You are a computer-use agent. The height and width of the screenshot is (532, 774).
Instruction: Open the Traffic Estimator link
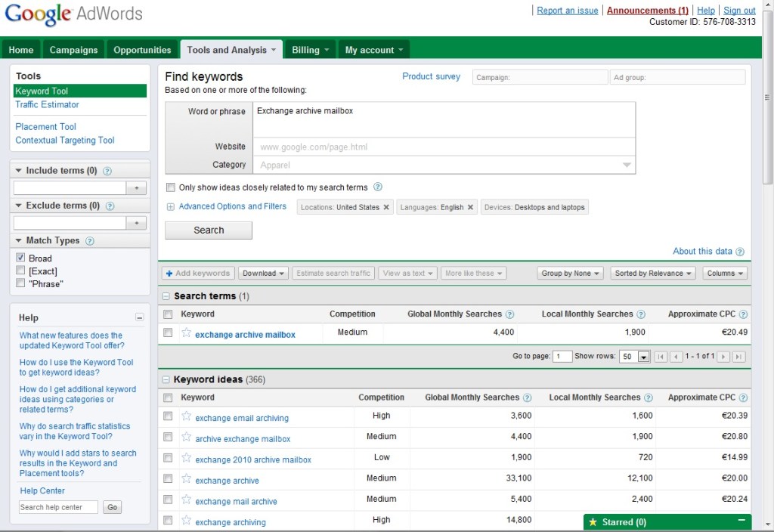point(47,104)
